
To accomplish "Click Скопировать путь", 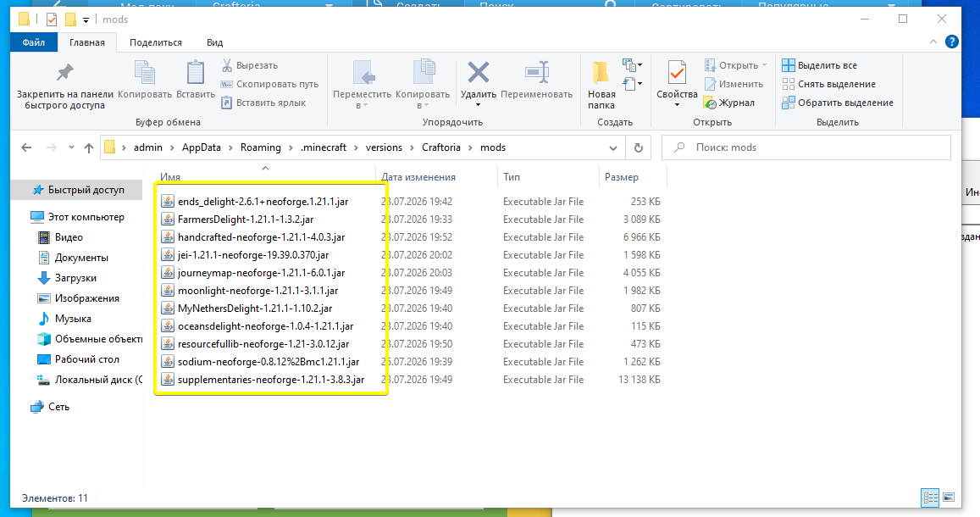I will tap(269, 84).
